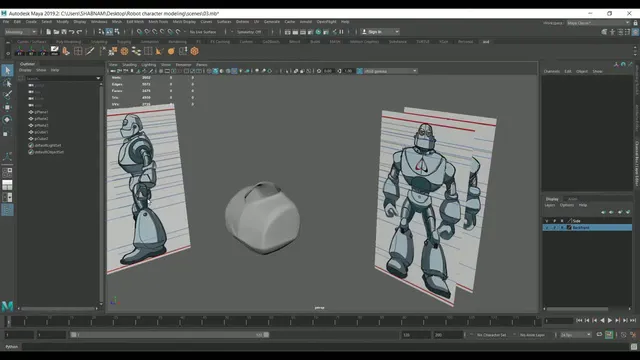Open the No Character Set dropdown
Screen dimensions: 640x360
(492, 335)
